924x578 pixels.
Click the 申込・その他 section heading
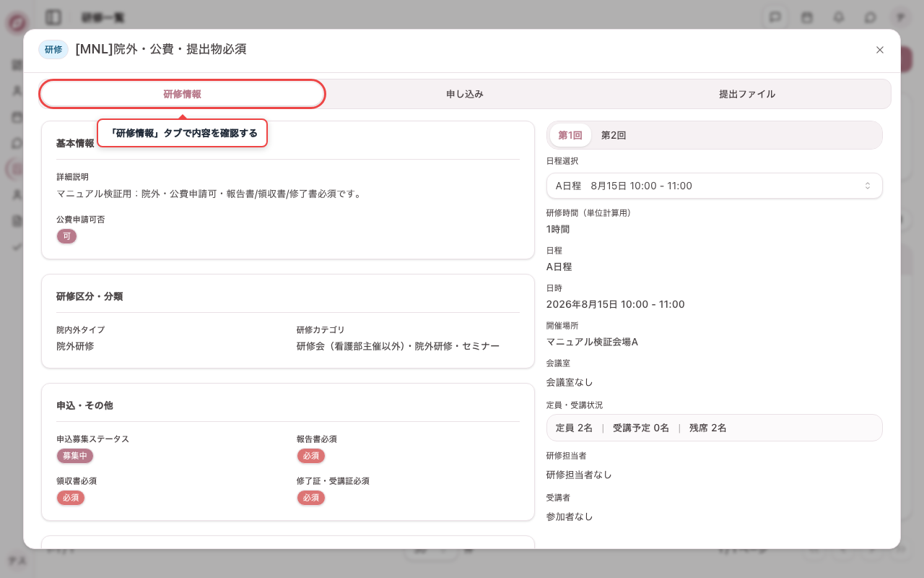84,405
